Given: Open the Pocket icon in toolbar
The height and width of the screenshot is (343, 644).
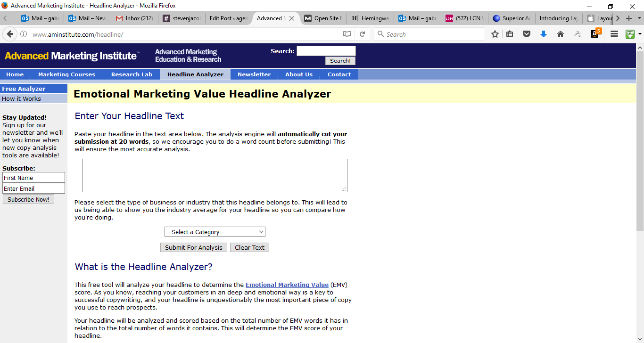Looking at the screenshot, I should click(527, 34).
